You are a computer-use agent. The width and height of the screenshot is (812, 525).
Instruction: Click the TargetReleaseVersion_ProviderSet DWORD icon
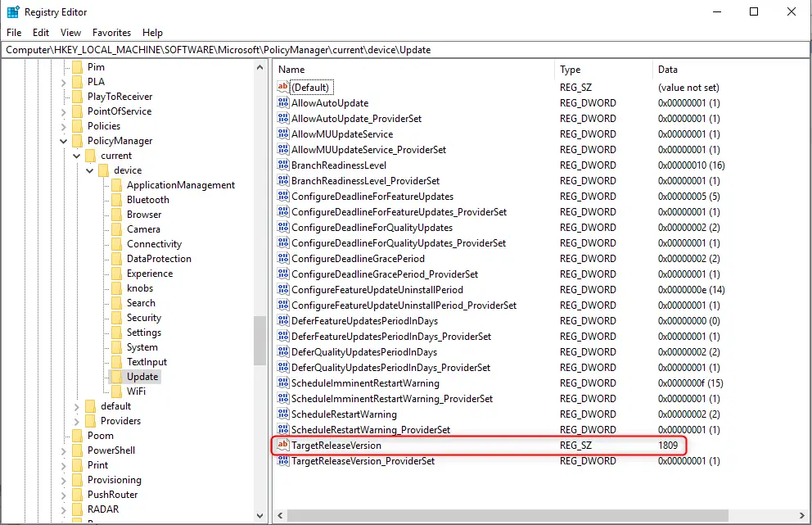282,460
